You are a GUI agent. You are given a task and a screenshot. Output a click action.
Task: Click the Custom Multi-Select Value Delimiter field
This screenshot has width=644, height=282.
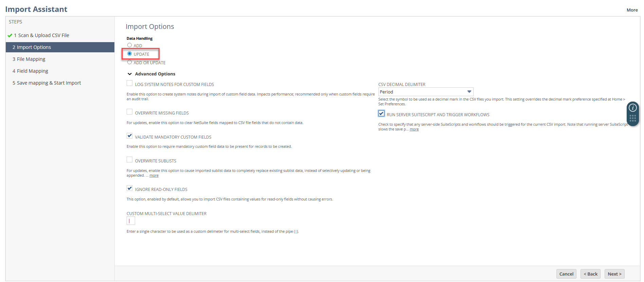coord(131,221)
